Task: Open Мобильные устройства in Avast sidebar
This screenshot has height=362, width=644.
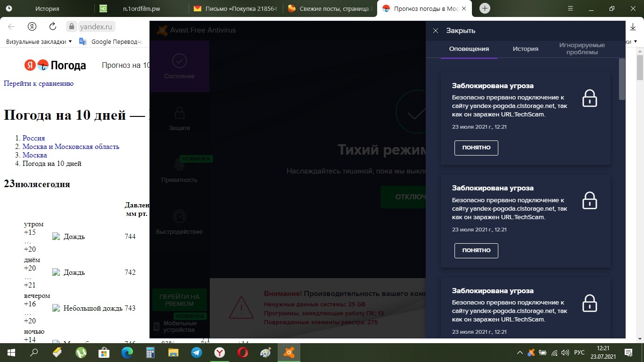Action: coord(179,326)
